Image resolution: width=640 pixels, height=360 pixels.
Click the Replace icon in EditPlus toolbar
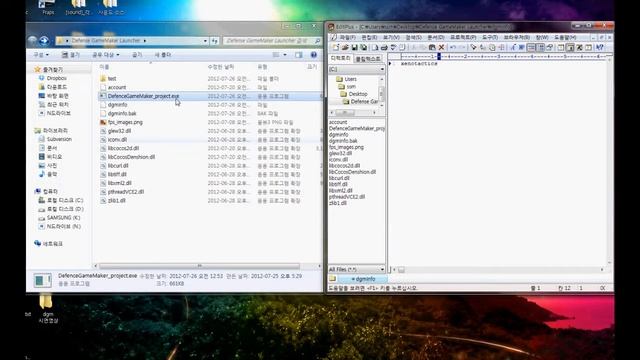click(x=483, y=48)
